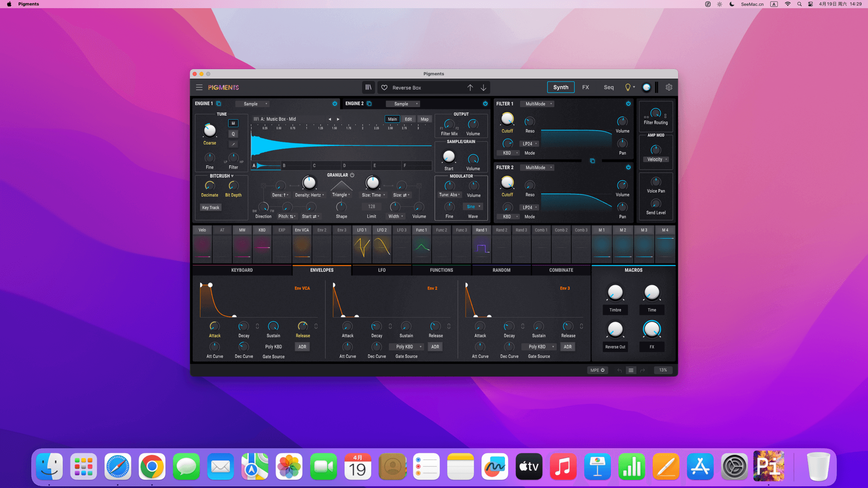Click the Wi-Fi icon in menu bar

[x=788, y=4]
